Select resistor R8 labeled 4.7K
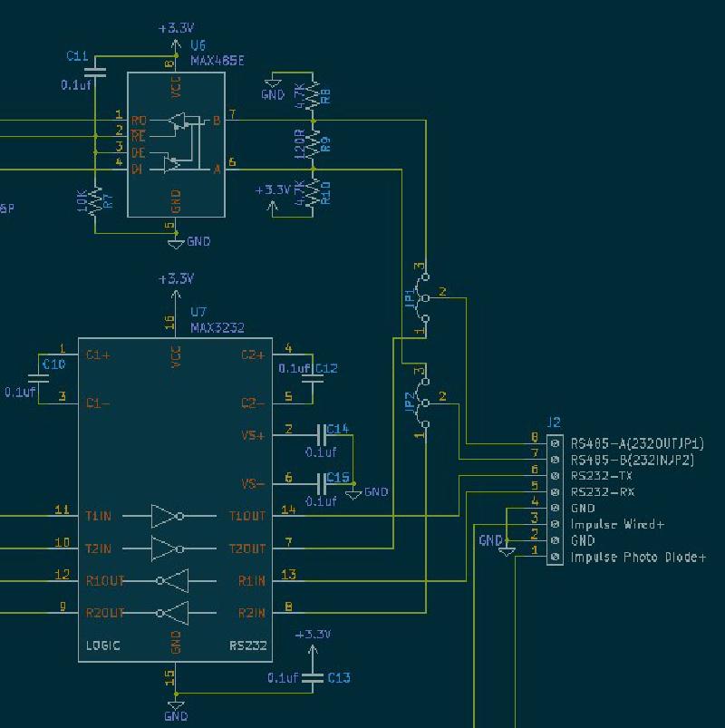 [x=313, y=95]
